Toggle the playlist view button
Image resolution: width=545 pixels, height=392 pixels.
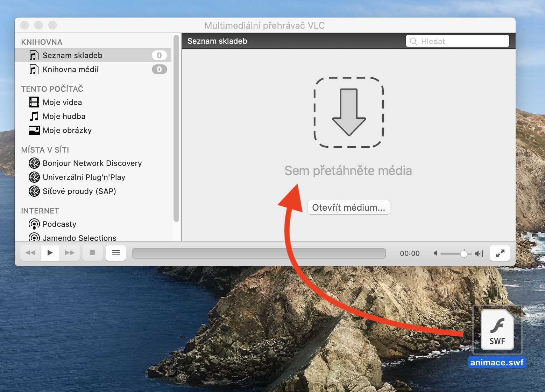116,253
